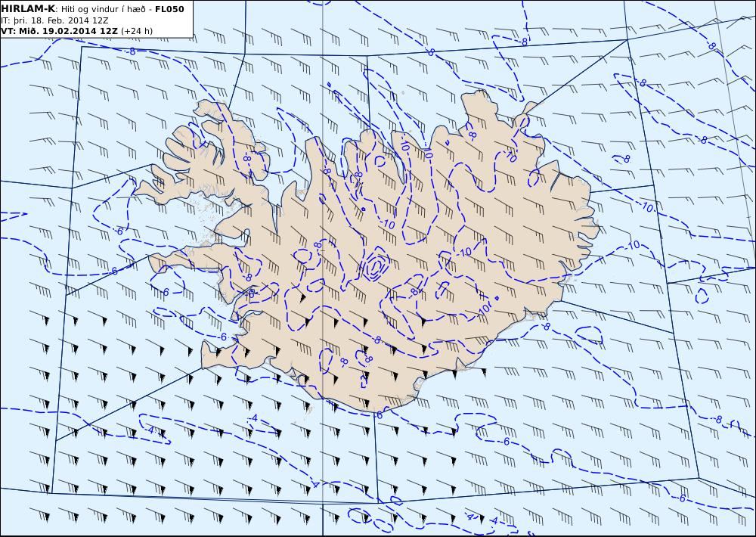Click the "FL050" flight level label
Image resolution: width=756 pixels, height=537 pixels.
169,9
